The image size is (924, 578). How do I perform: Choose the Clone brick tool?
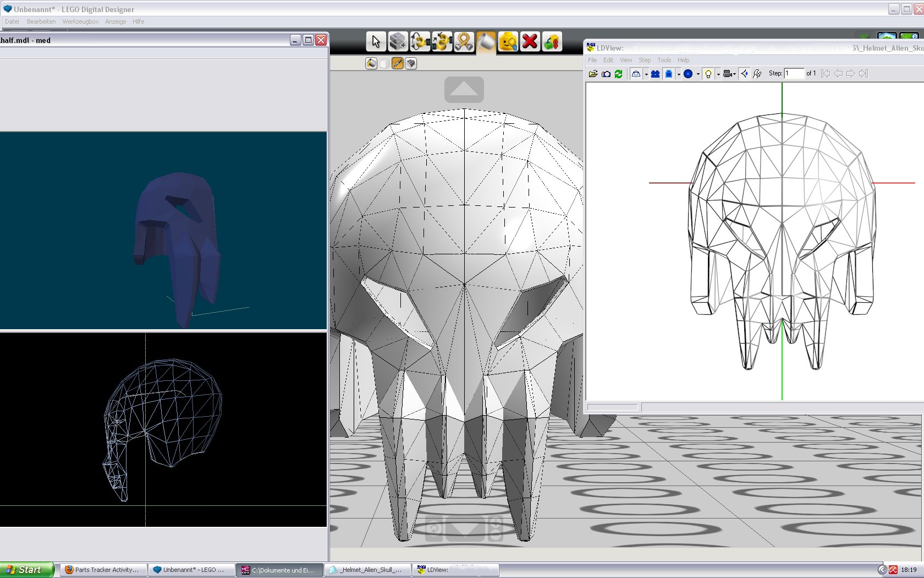coord(398,42)
